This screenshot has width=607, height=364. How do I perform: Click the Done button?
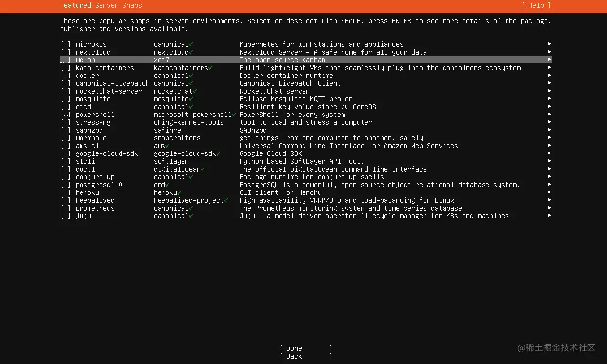306,348
